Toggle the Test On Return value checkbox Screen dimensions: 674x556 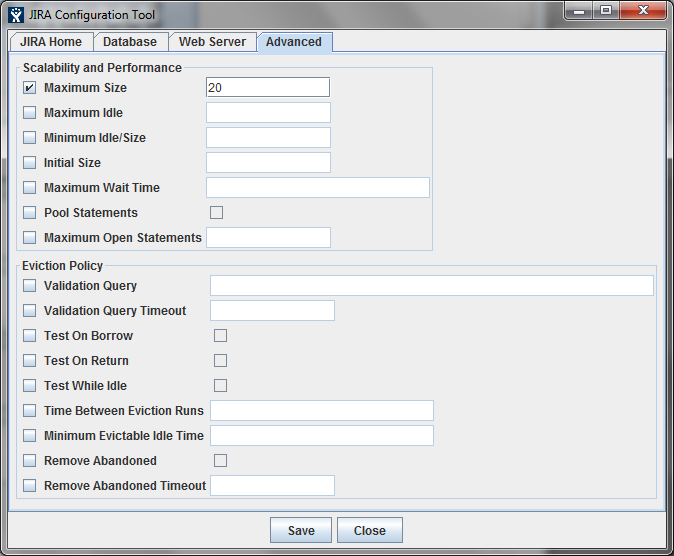point(221,360)
